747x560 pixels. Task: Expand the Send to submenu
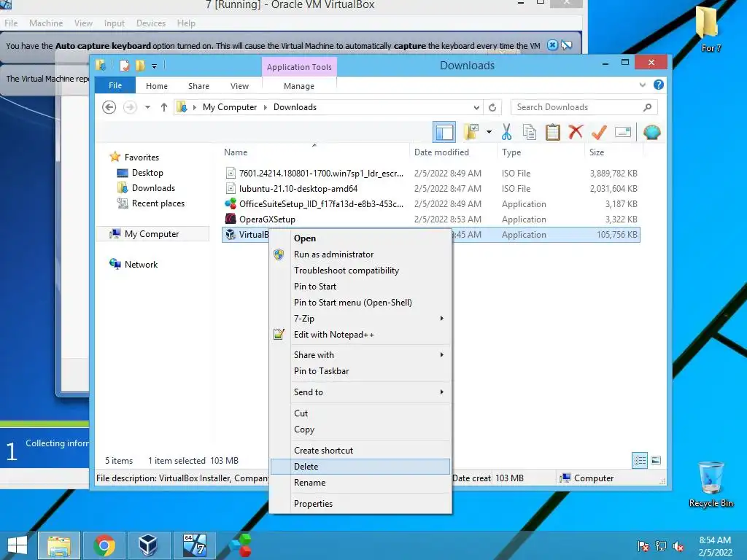pos(360,392)
